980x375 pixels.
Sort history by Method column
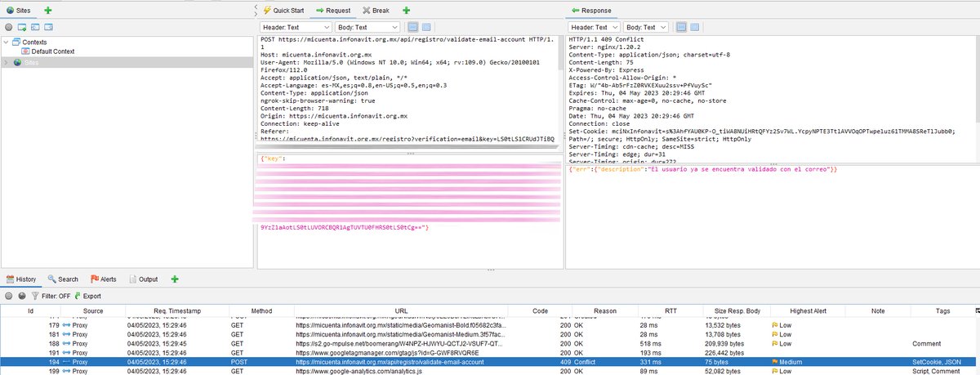(x=261, y=311)
